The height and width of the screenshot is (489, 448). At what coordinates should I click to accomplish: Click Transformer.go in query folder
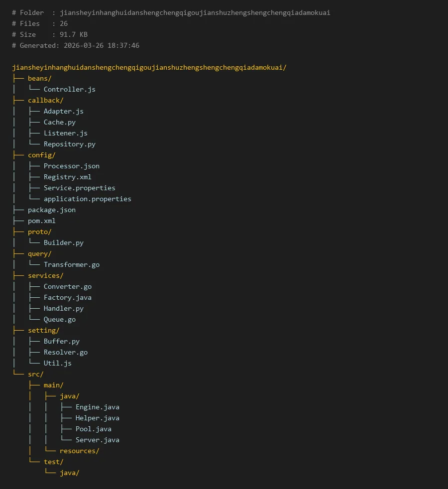click(71, 264)
